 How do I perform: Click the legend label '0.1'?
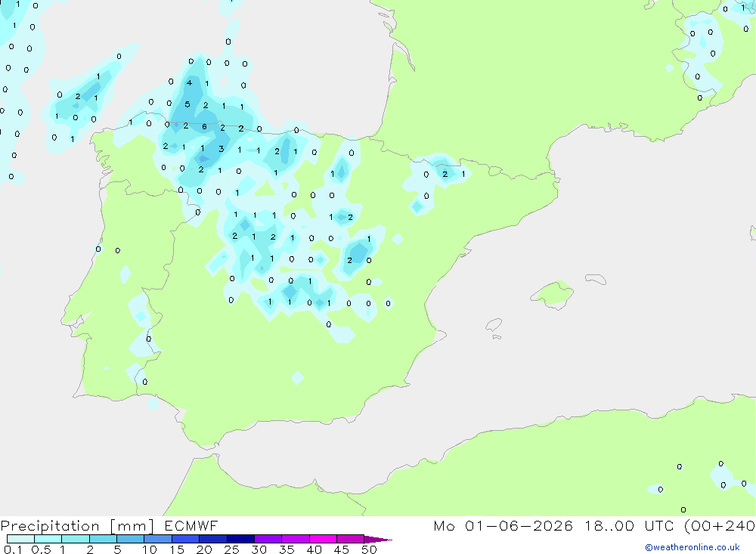click(13, 549)
